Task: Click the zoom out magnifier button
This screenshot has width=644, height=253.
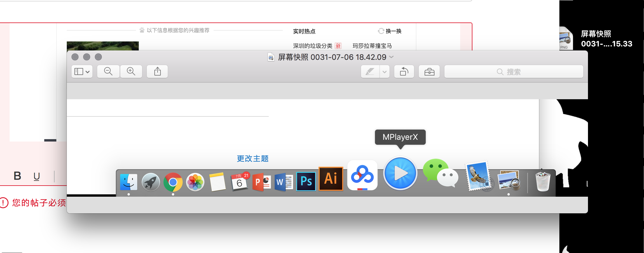Action: coord(108,71)
